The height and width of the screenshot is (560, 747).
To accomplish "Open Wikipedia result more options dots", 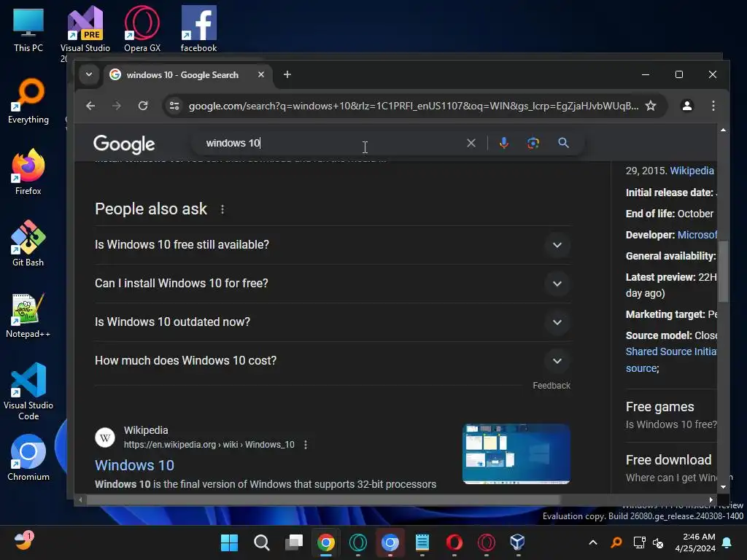I will (x=306, y=445).
